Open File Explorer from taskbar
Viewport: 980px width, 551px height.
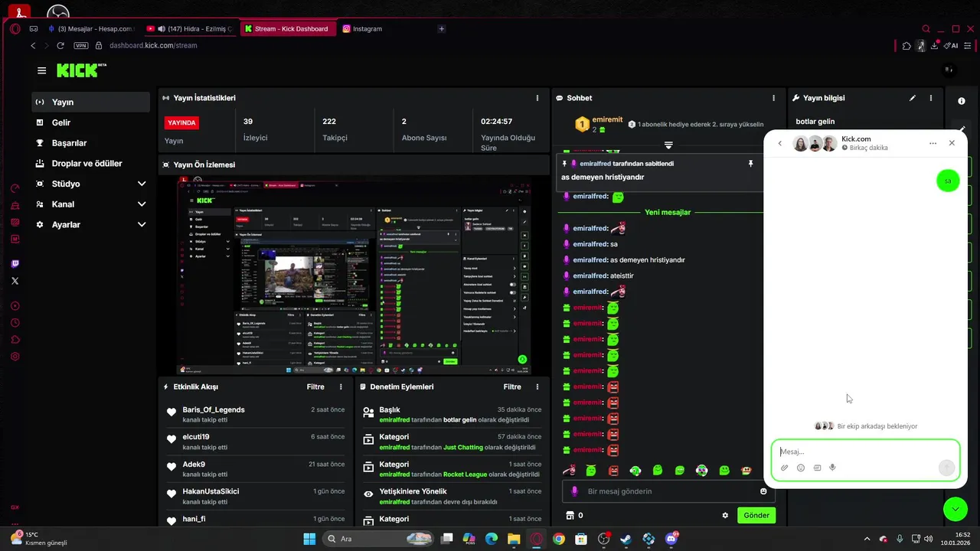[514, 539]
